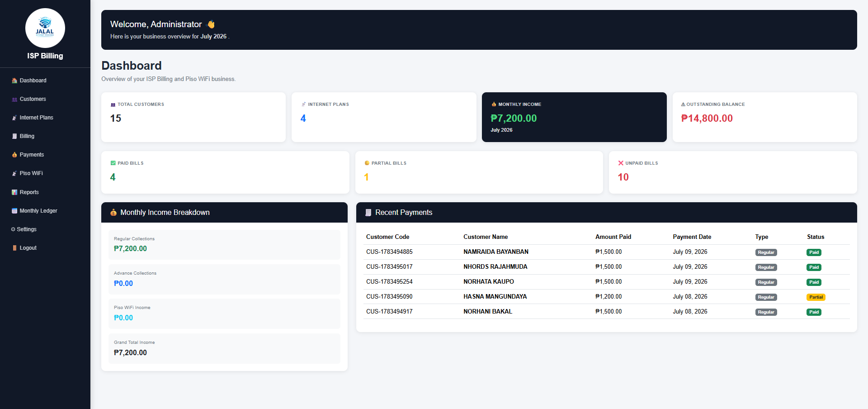Screen dimensions: 868x409
Task: Click customer code CUS-1783495254
Action: tap(389, 282)
